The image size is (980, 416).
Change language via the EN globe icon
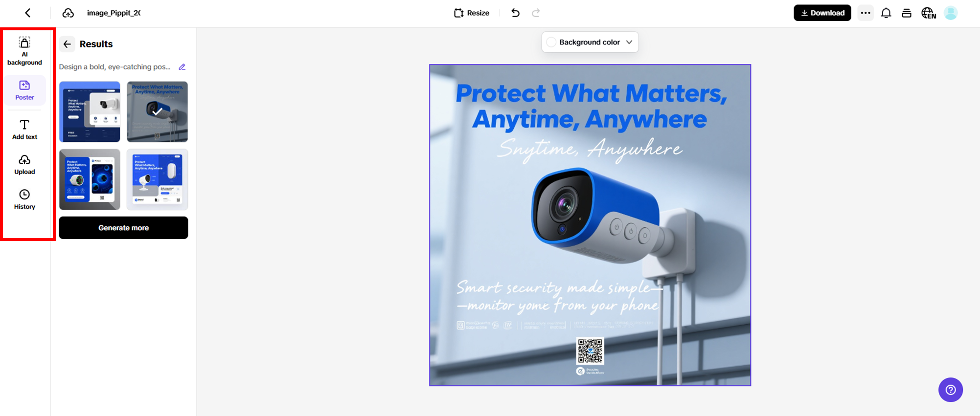tap(928, 13)
